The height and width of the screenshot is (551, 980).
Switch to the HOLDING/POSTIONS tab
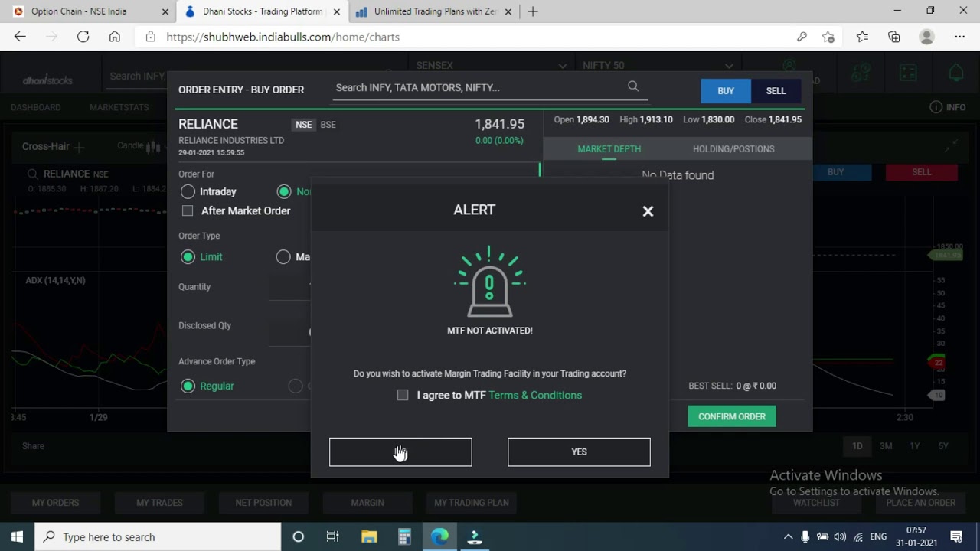733,149
